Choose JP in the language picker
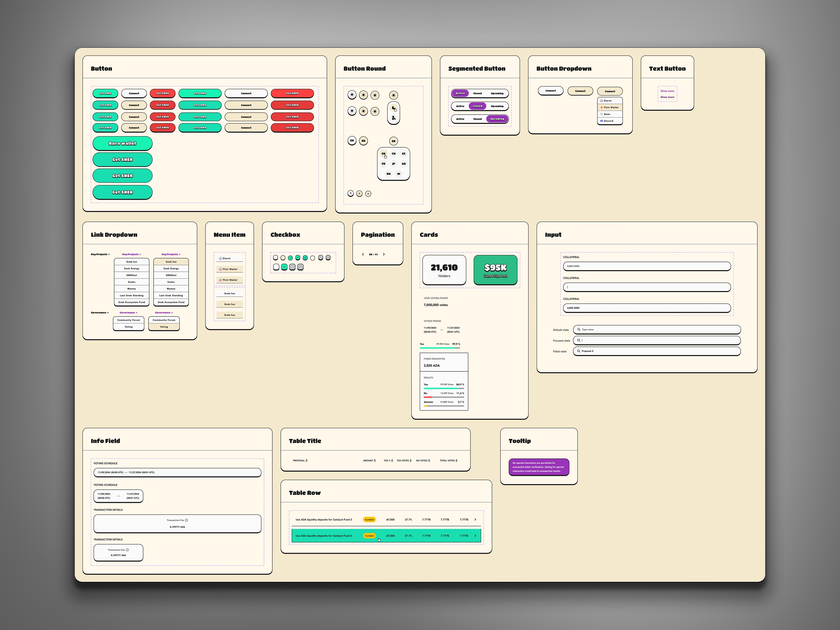The width and height of the screenshot is (840, 630). point(393,164)
